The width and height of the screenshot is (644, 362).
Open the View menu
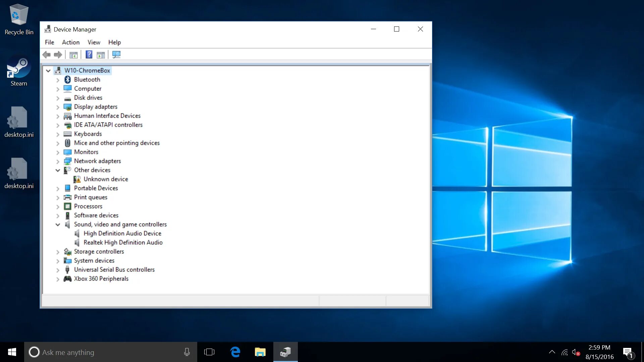(94, 42)
